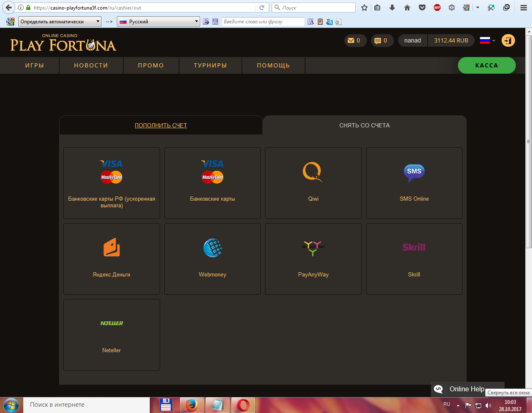
Task: Click the volume speaker icon in system tray
Action: 488,405
